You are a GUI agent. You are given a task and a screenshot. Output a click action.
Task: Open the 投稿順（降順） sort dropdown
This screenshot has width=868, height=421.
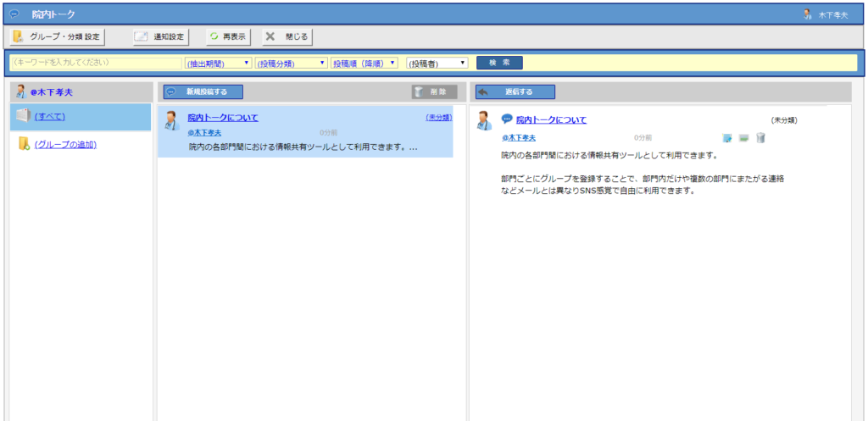point(364,63)
